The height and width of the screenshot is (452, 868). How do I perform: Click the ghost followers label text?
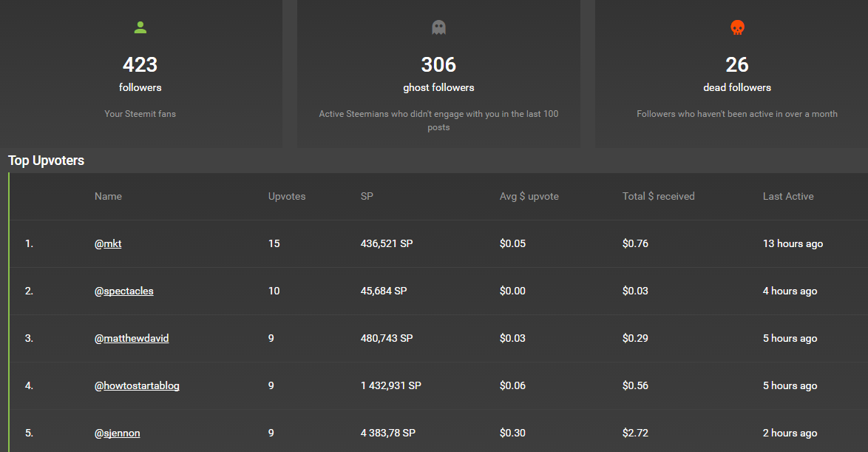[x=438, y=87]
